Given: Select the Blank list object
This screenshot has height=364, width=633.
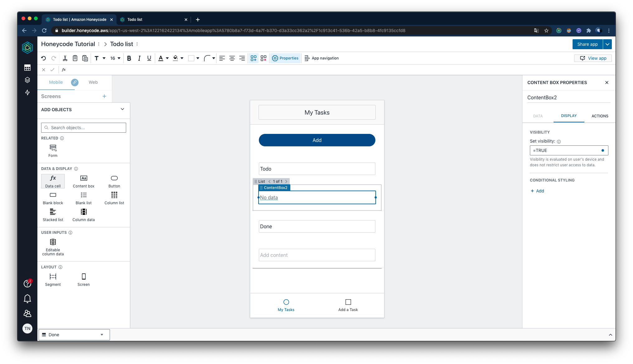Looking at the screenshot, I should point(83,198).
